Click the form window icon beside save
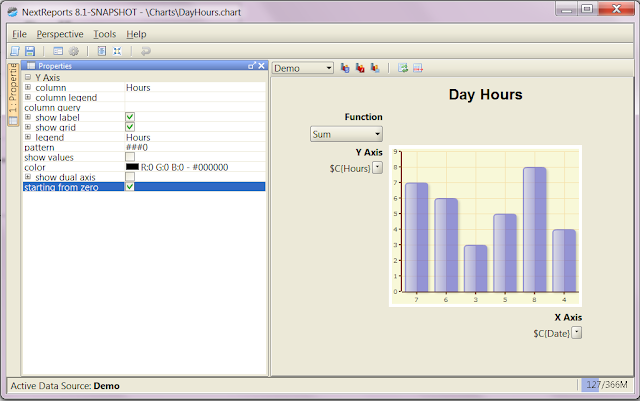This screenshot has height=401, width=640. coord(58,51)
